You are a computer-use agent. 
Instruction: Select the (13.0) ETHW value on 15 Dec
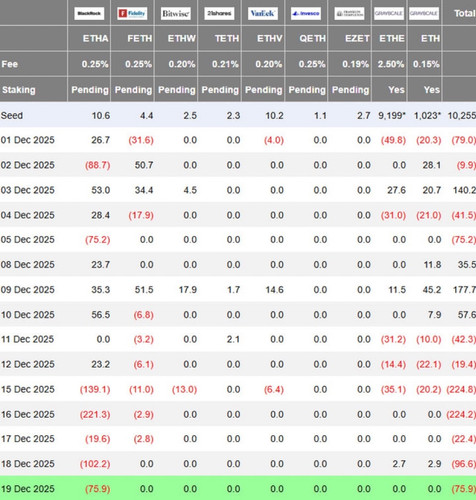pyautogui.click(x=184, y=389)
